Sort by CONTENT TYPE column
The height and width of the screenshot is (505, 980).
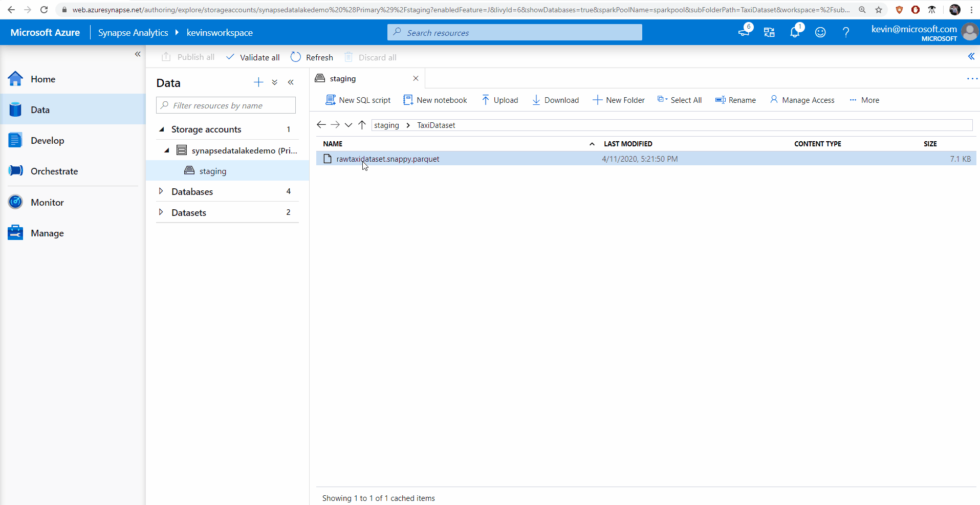tap(818, 144)
